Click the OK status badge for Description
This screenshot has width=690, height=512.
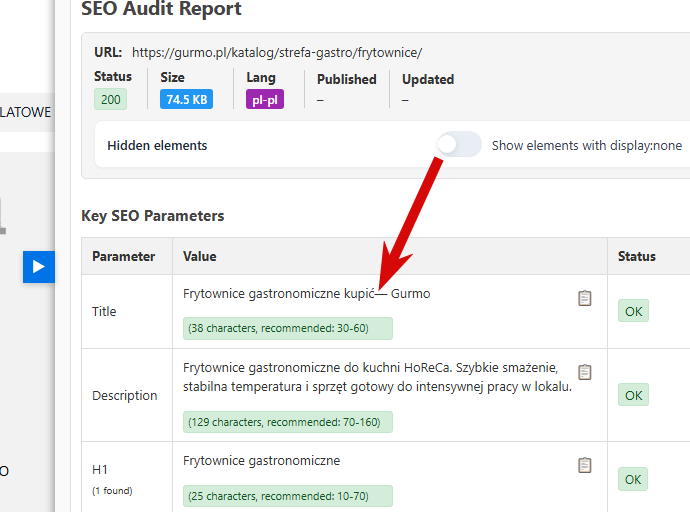coord(633,395)
